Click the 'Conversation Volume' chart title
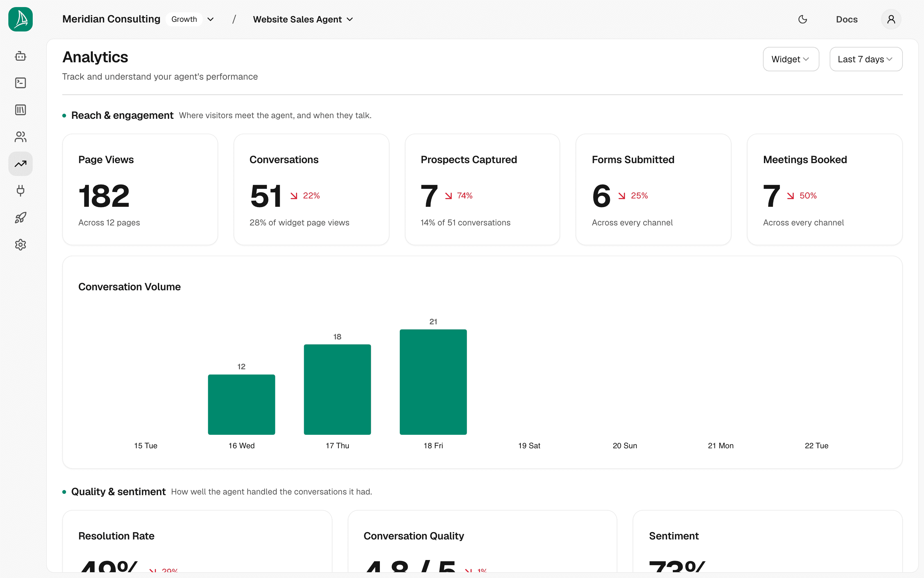The height and width of the screenshot is (578, 924). (x=129, y=287)
